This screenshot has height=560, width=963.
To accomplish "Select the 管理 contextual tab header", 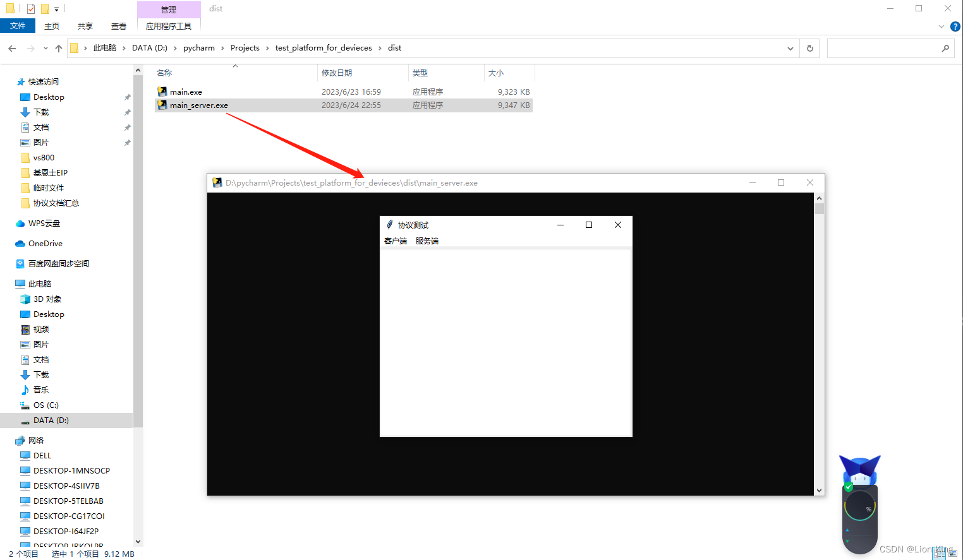I will point(169,9).
